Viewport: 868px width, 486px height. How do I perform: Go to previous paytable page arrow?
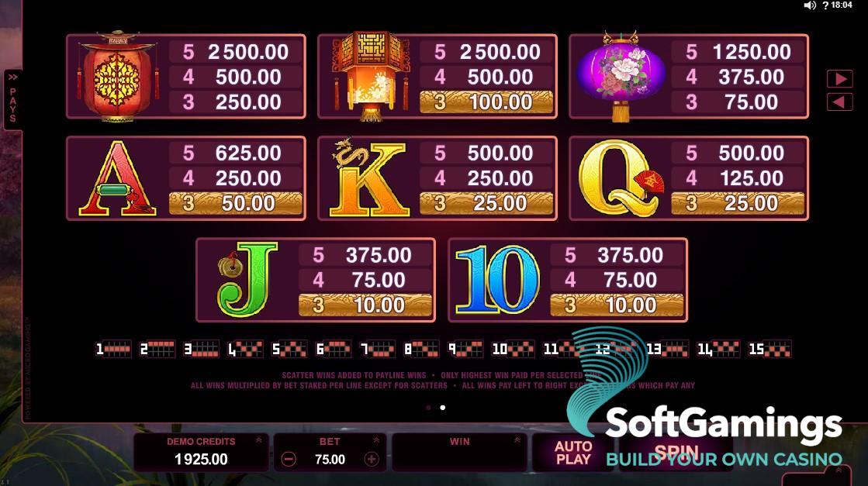840,102
